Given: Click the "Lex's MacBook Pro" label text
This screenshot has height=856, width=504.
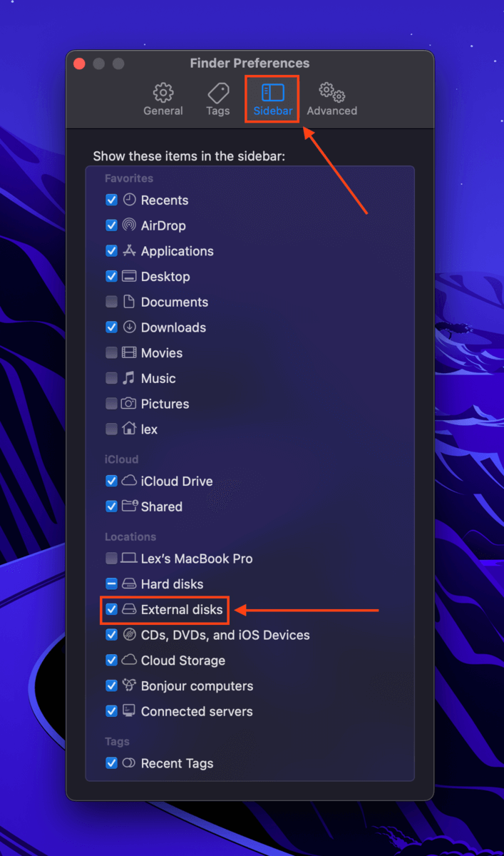Looking at the screenshot, I should tap(197, 559).
